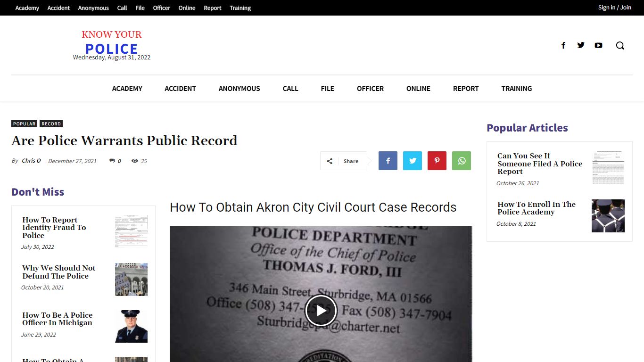Open Why We Should Not Defund article
Screen dimensions: 644x362
click(58, 272)
